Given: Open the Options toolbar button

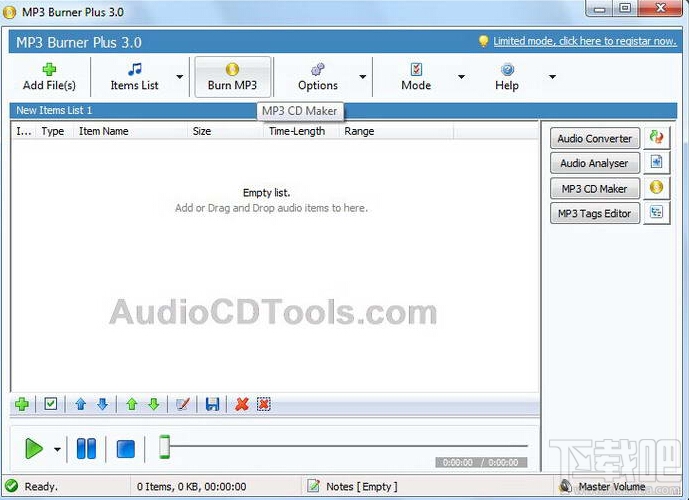Looking at the screenshot, I should coord(317,77).
